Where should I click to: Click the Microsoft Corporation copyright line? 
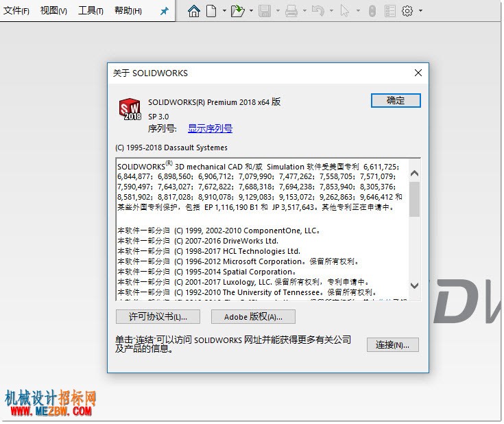click(238, 261)
